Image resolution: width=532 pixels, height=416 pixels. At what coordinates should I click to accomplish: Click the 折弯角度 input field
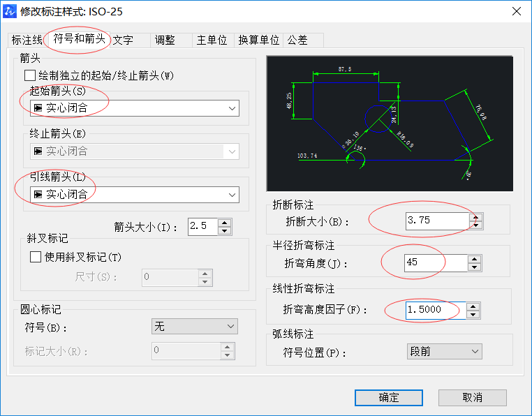[x=434, y=263]
